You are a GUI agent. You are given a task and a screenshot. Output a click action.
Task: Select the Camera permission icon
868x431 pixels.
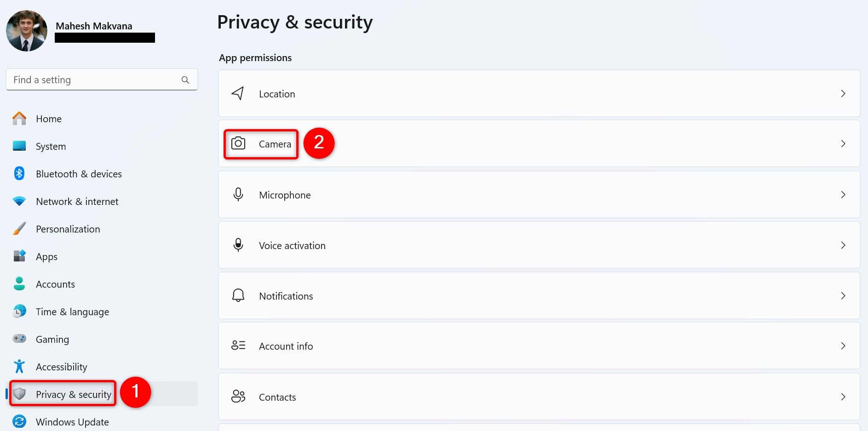click(x=238, y=144)
